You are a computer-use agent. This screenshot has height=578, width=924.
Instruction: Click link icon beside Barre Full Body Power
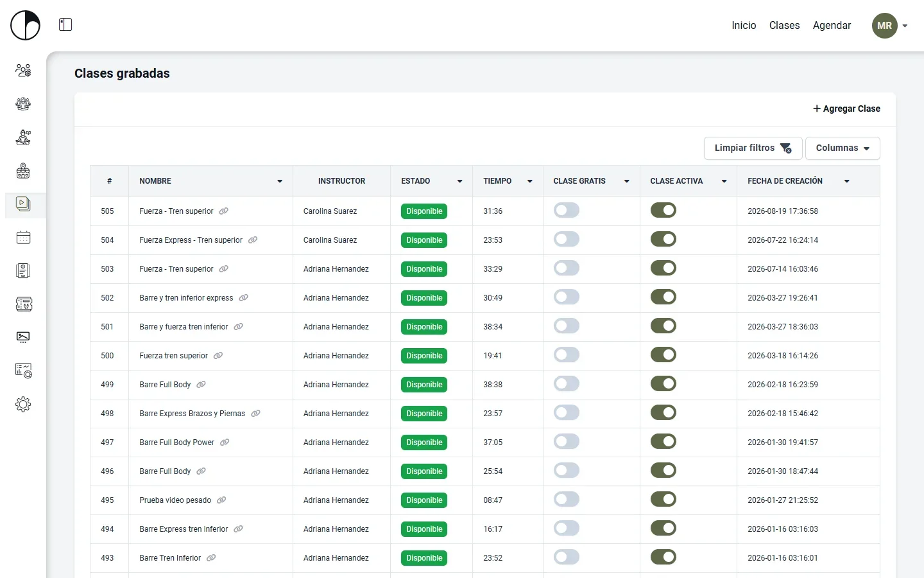(225, 442)
